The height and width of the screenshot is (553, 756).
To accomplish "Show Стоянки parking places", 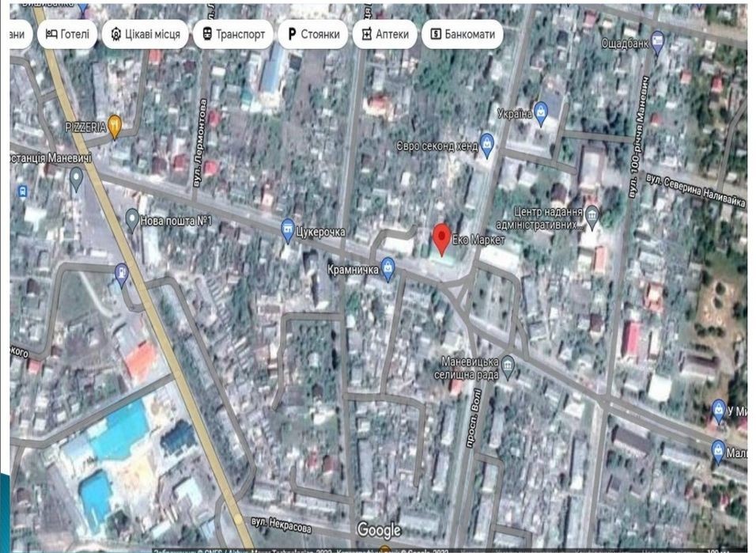I will [x=313, y=34].
